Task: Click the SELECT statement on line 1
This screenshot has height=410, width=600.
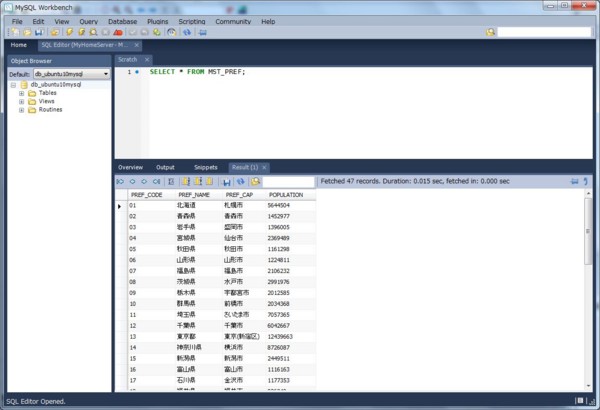Action: pos(197,72)
